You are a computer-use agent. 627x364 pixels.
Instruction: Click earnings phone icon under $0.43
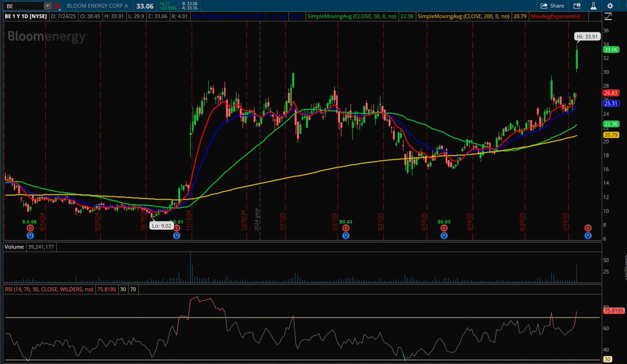point(345,228)
